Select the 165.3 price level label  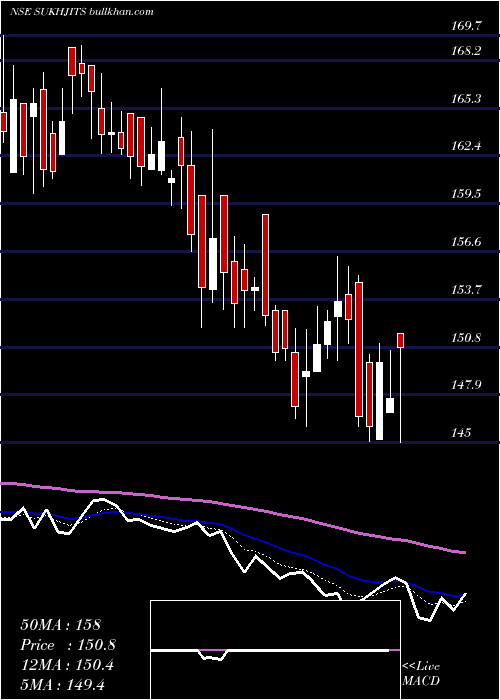[x=466, y=98]
